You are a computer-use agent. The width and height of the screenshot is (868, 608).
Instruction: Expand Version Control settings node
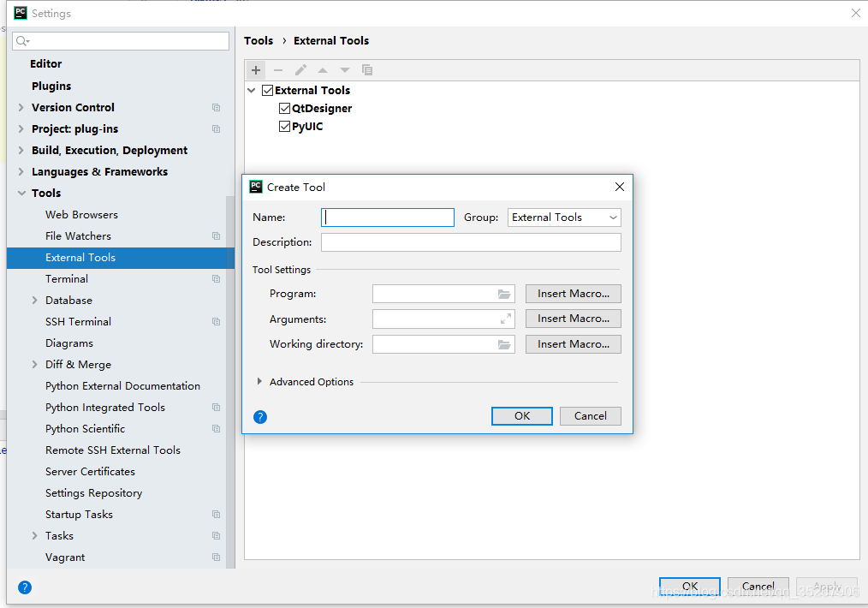pyautogui.click(x=21, y=107)
